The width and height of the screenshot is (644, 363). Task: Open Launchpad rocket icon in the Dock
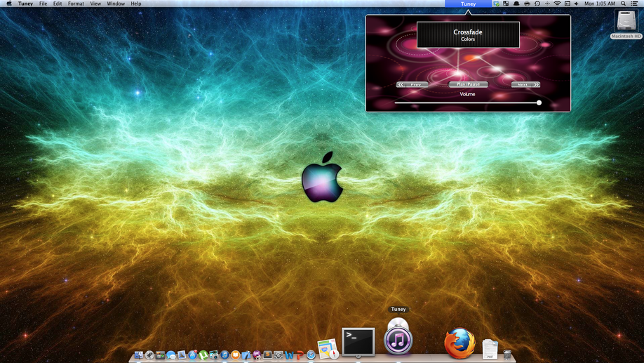(149, 355)
